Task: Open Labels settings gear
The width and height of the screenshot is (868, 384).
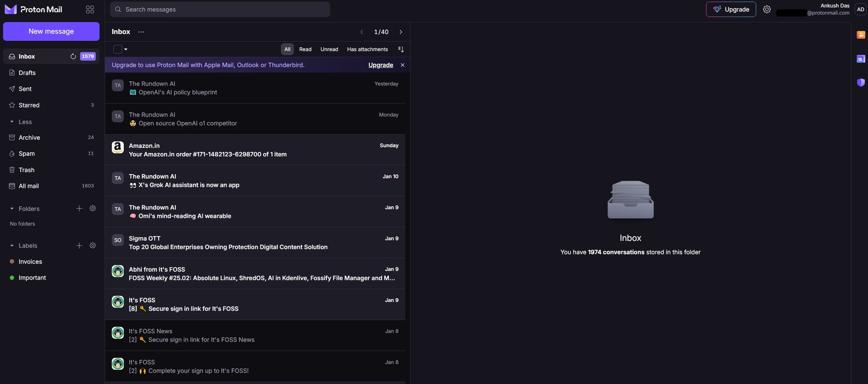Action: pyautogui.click(x=92, y=245)
